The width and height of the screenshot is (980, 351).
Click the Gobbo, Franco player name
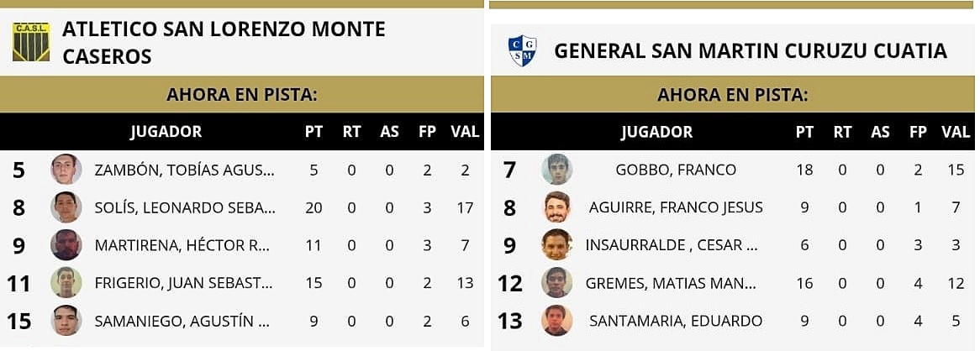click(x=676, y=170)
